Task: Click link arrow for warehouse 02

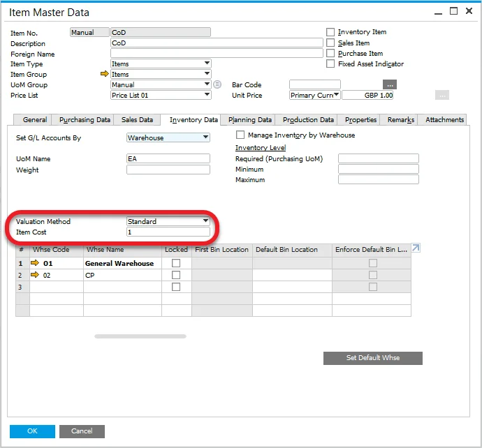Action: pyautogui.click(x=35, y=276)
